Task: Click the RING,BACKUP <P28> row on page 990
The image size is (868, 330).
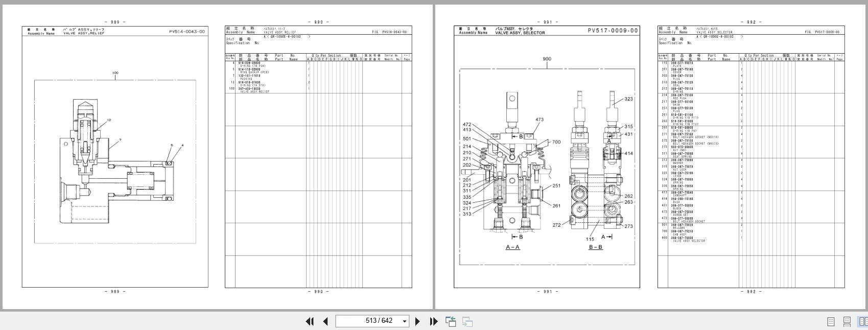Action: point(318,71)
